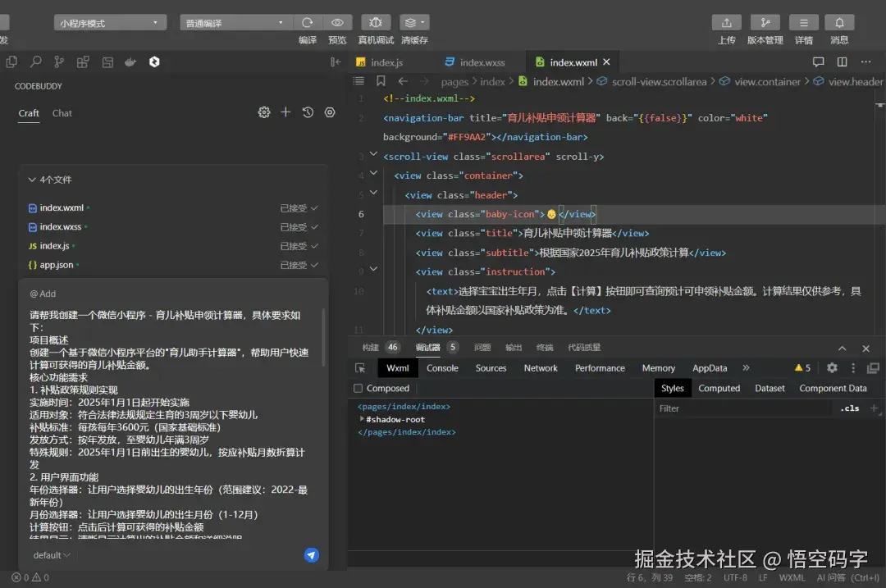Screen dimensions: 886x588
Task: Activate the element inspector picker icon
Action: click(360, 368)
